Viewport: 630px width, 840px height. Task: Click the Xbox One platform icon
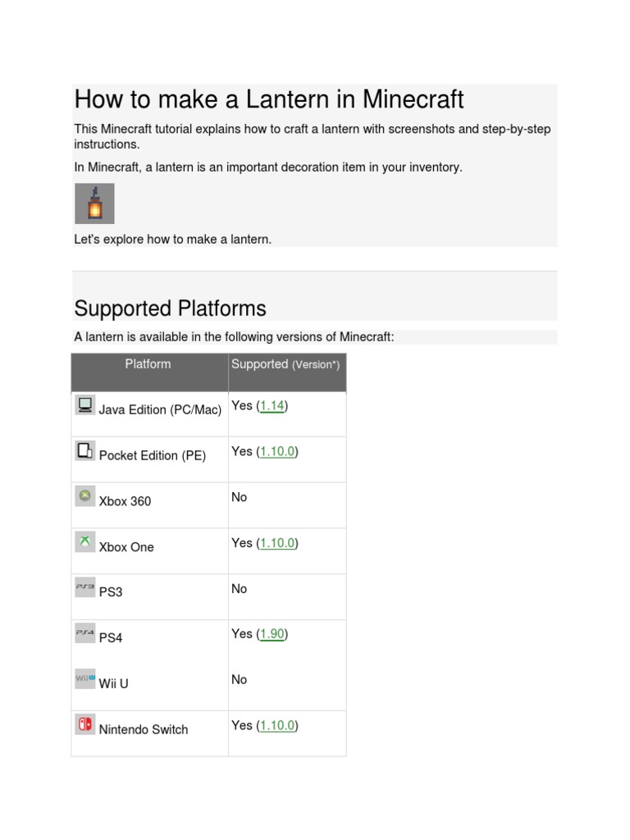84,542
